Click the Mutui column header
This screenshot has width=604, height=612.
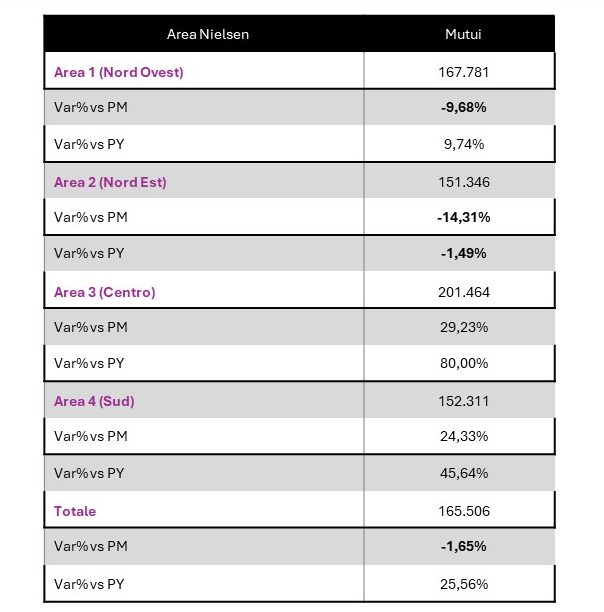coord(463,34)
